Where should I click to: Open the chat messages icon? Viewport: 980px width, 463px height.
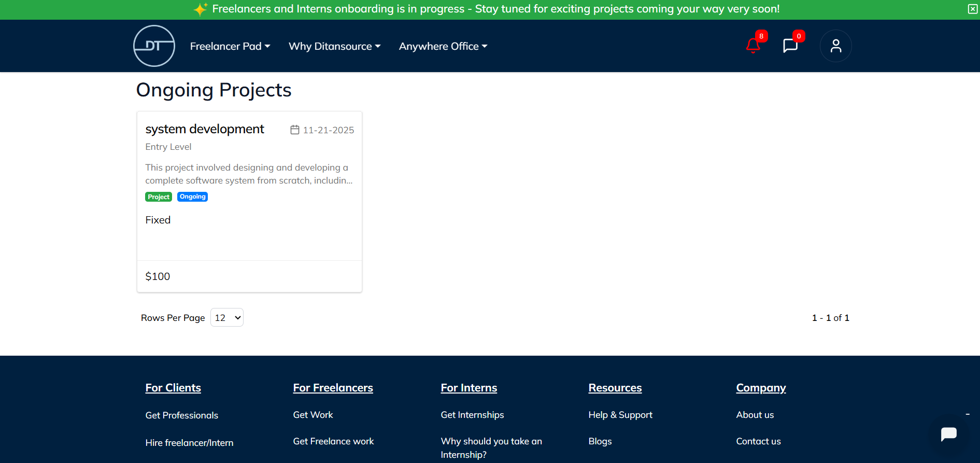click(x=790, y=46)
